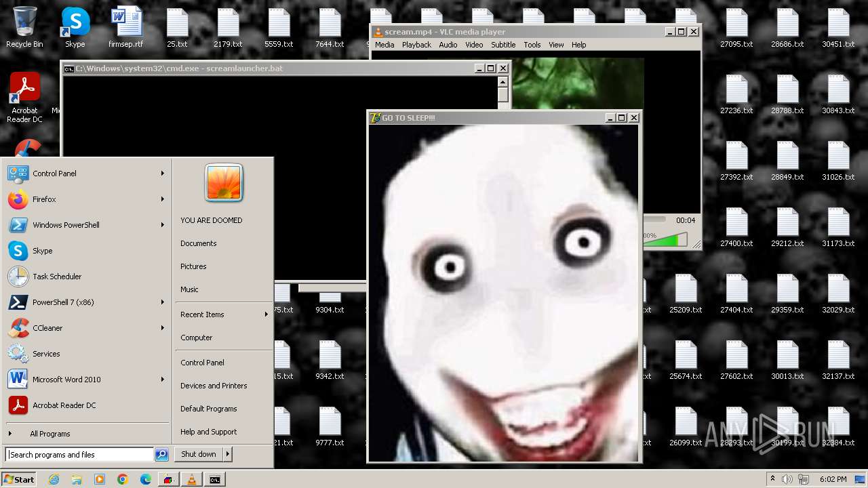Click the user account flower picture
The width and height of the screenshot is (868, 488).
(x=224, y=183)
